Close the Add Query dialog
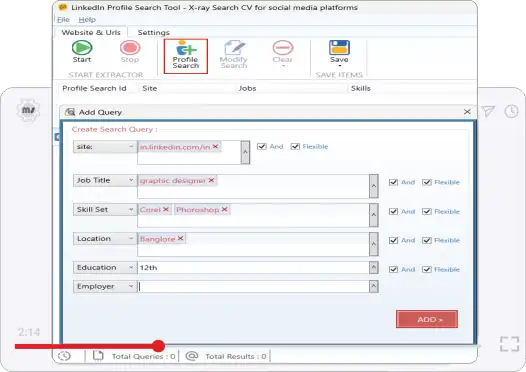 [467, 112]
